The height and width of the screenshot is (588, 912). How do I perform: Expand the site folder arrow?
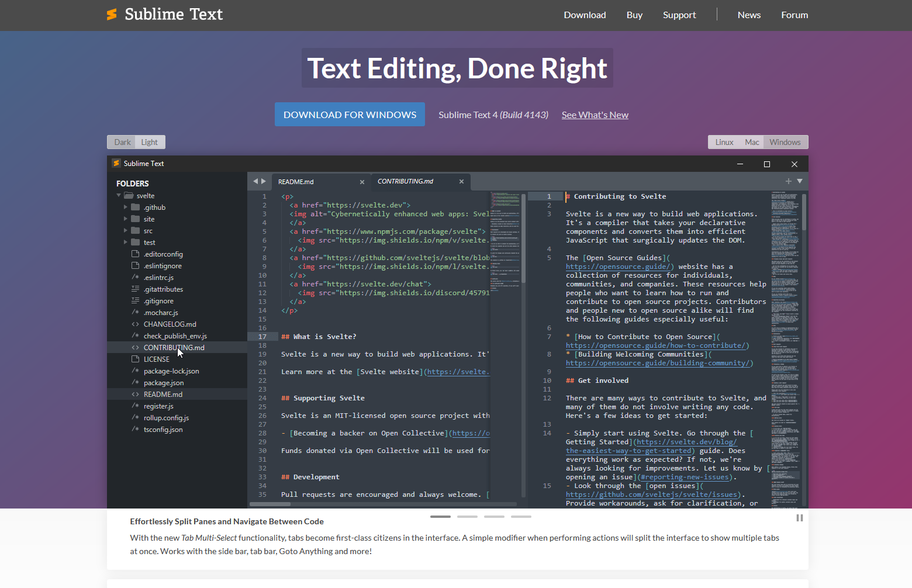point(125,219)
